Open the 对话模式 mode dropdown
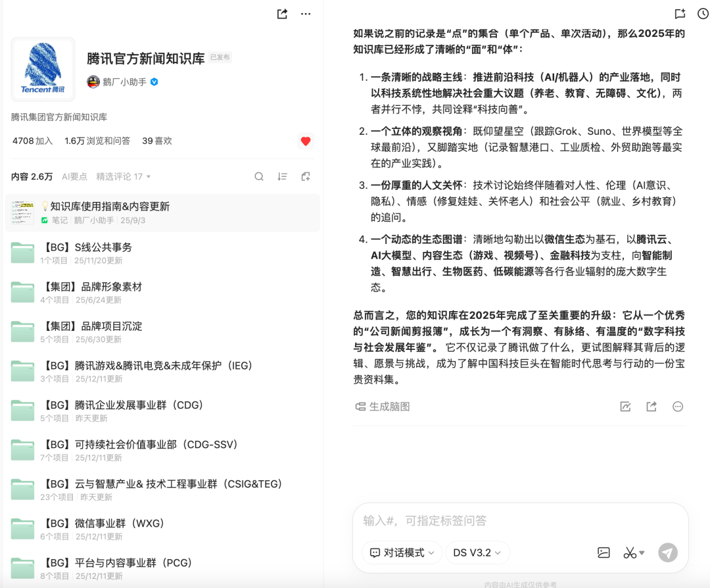This screenshot has height=588, width=710. pos(402,552)
